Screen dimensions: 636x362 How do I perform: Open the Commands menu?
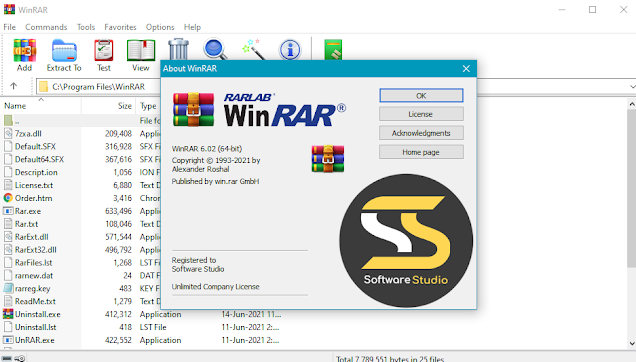46,27
